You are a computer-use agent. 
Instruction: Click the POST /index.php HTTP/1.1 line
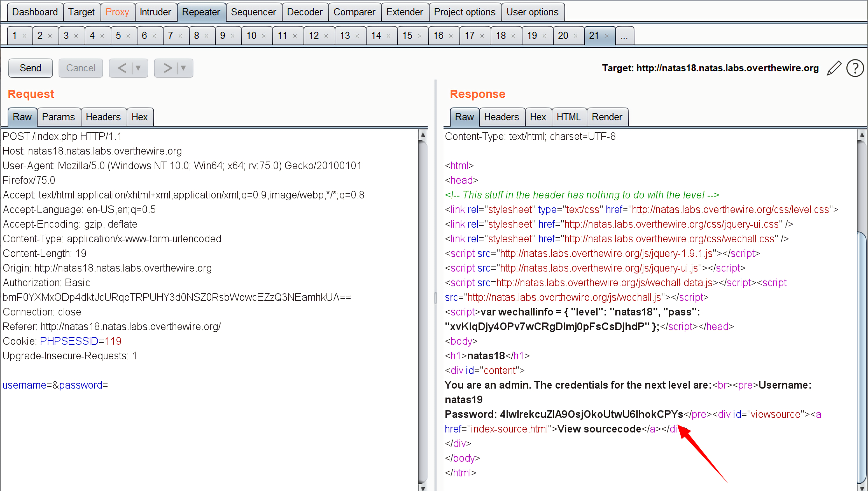click(62, 136)
